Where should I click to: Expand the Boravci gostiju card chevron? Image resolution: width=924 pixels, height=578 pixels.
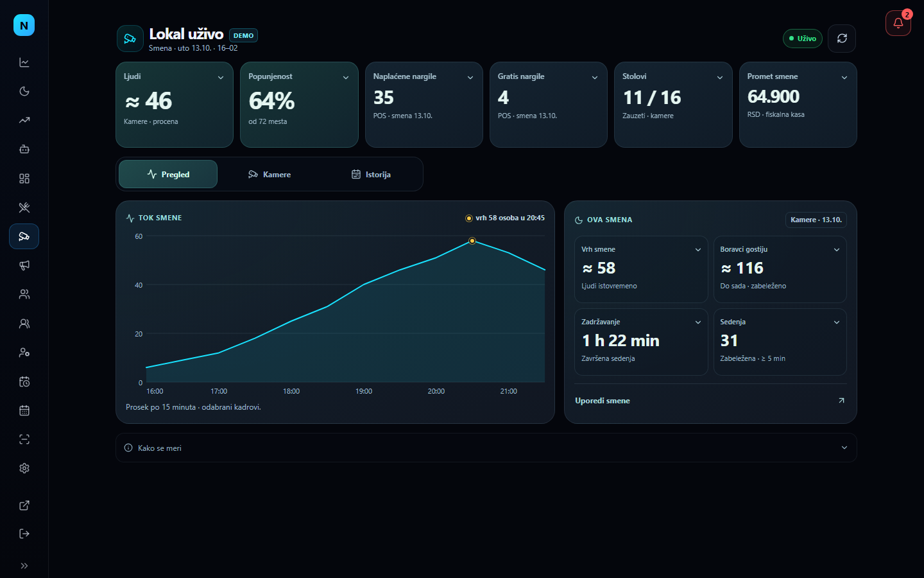pyautogui.click(x=837, y=250)
